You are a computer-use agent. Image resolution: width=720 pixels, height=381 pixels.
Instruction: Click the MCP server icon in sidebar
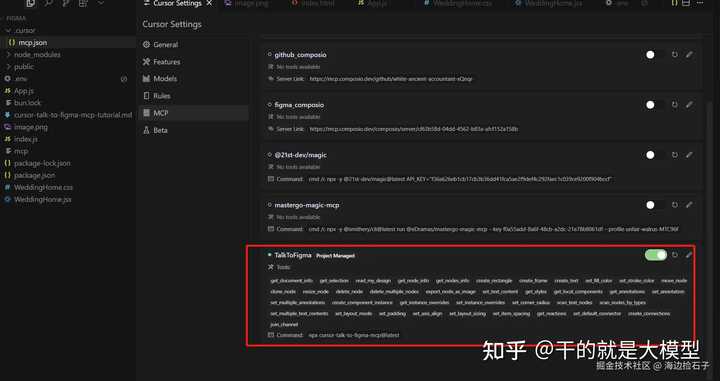click(146, 113)
